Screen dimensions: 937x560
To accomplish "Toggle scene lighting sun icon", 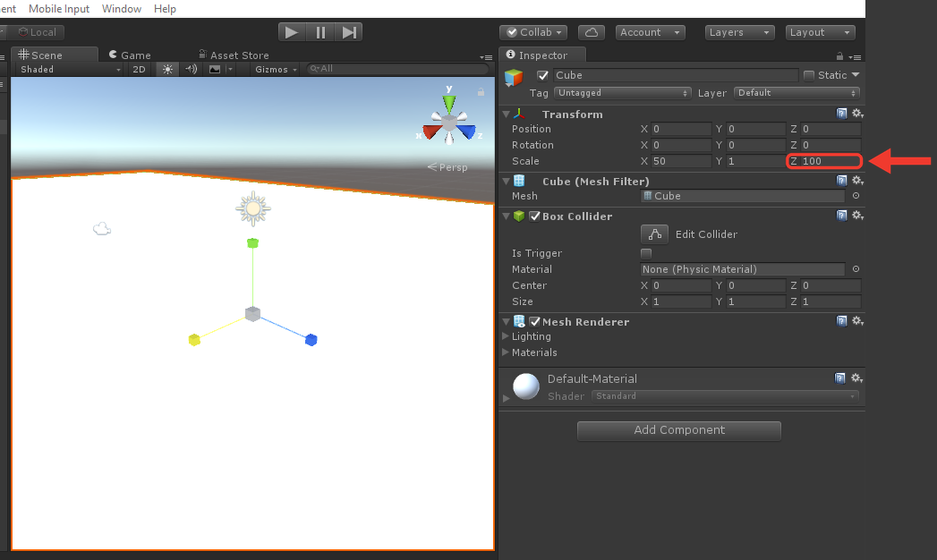I will pos(168,69).
